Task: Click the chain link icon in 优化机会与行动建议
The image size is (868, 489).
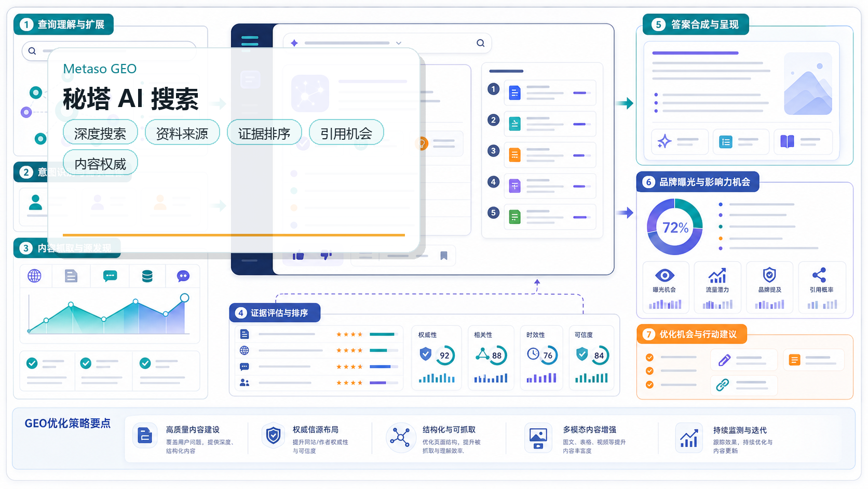Action: coord(723,385)
